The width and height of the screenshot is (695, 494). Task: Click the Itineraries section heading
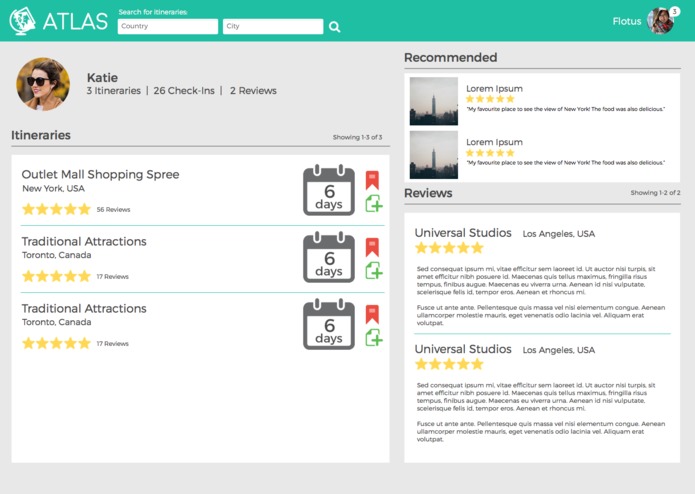(x=41, y=135)
